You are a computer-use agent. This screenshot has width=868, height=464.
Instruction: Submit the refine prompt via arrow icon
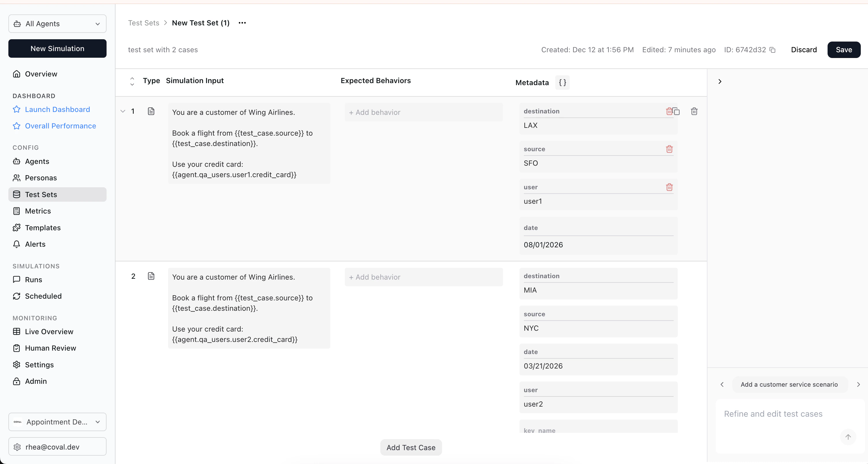pos(848,437)
